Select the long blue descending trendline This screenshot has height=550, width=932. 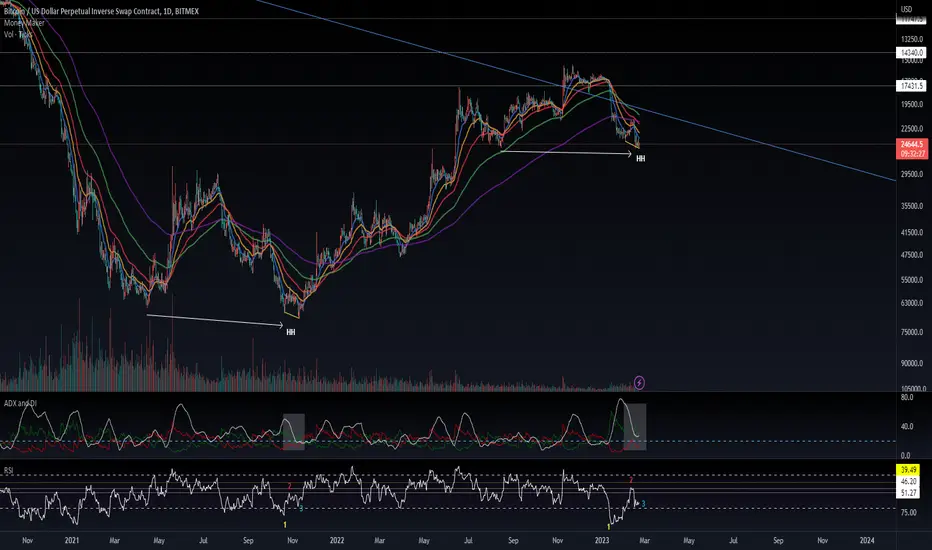(x=575, y=90)
